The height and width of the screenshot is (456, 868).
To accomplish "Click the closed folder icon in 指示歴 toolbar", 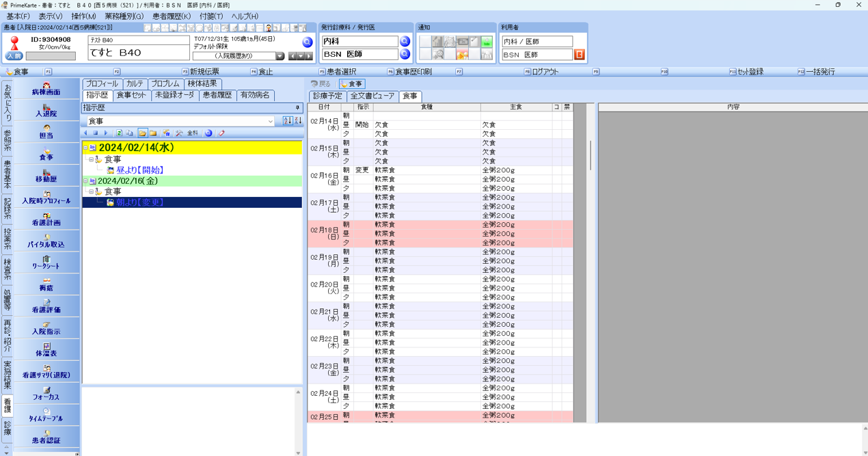I will click(153, 133).
